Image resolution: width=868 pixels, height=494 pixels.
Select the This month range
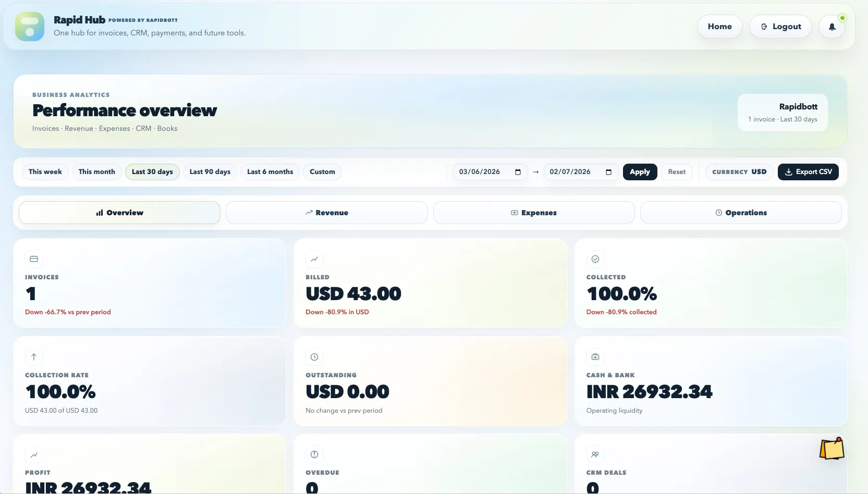tap(97, 172)
